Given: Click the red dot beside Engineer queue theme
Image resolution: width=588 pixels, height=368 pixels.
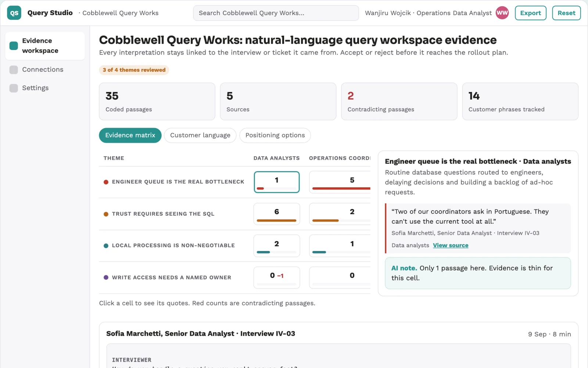Looking at the screenshot, I should coord(106,182).
